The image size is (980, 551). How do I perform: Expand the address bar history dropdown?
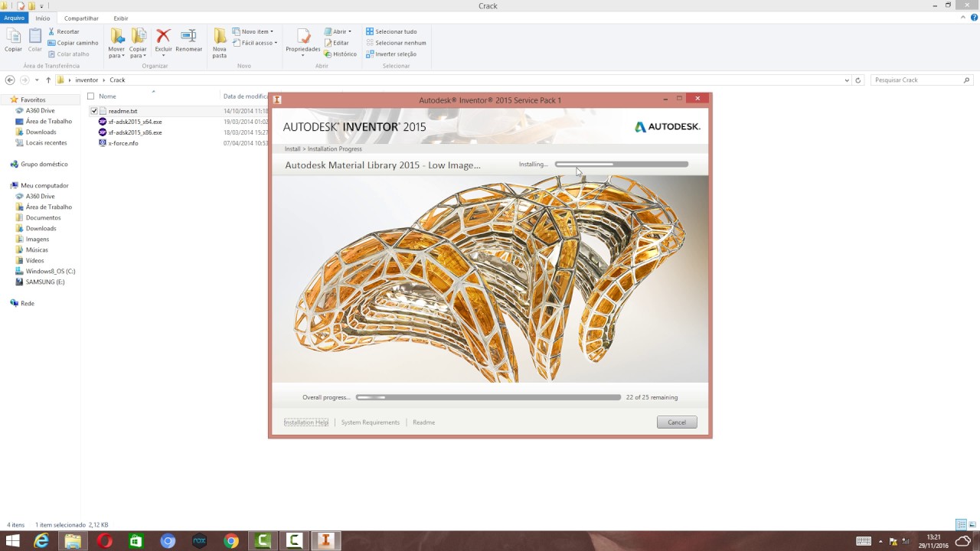847,80
